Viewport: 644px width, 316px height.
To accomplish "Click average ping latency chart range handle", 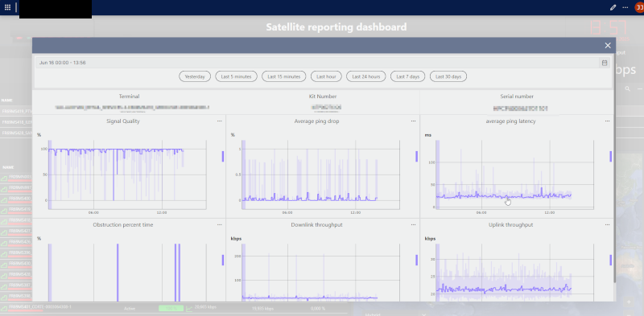I will [x=610, y=156].
